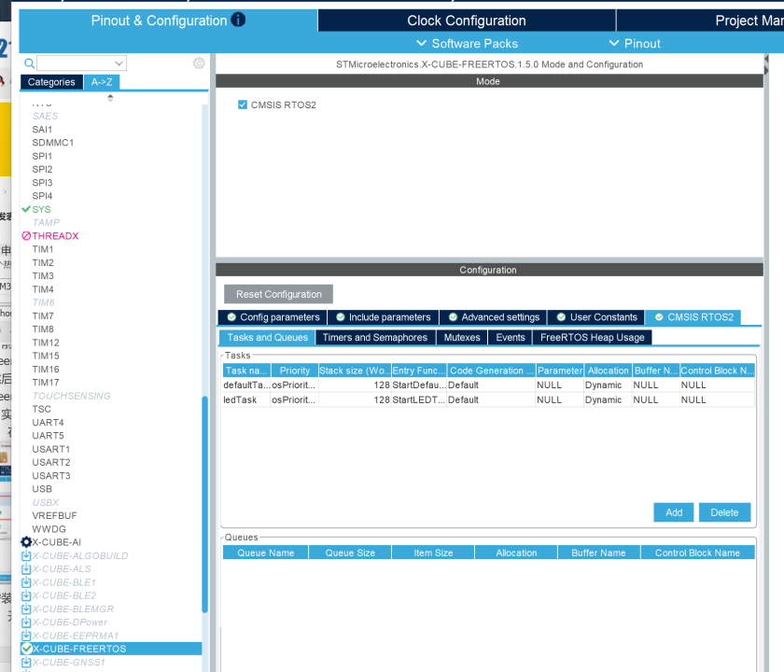
Task: Select the ledTask row in Tasks table
Action: [x=488, y=399]
